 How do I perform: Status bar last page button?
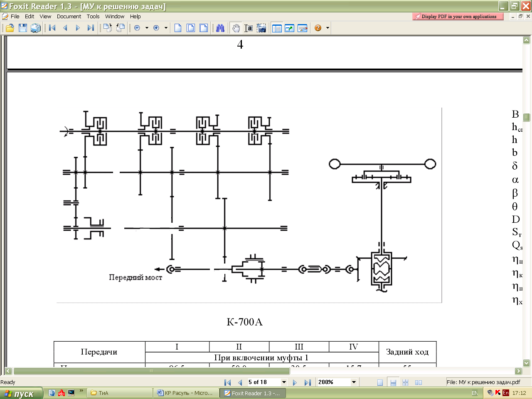tap(307, 382)
